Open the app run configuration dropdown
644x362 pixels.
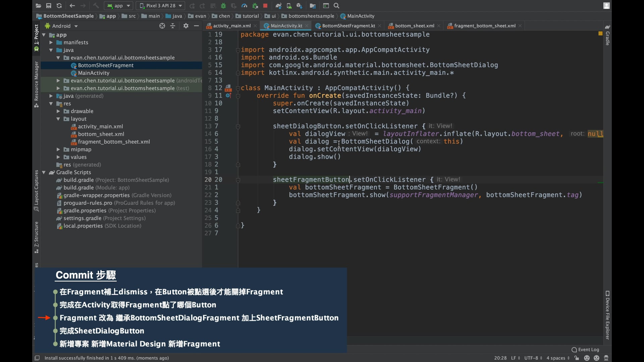119,6
